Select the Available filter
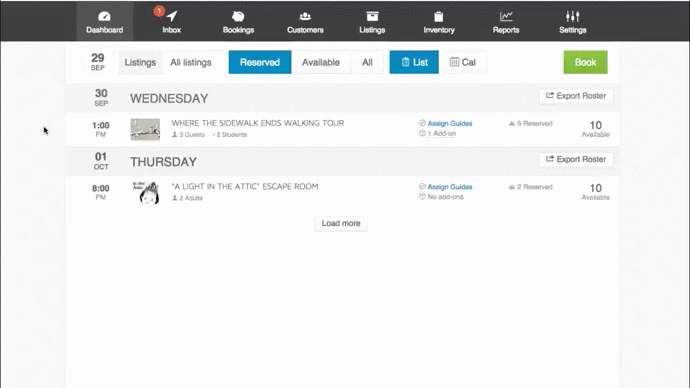The width and height of the screenshot is (690, 388). 320,62
